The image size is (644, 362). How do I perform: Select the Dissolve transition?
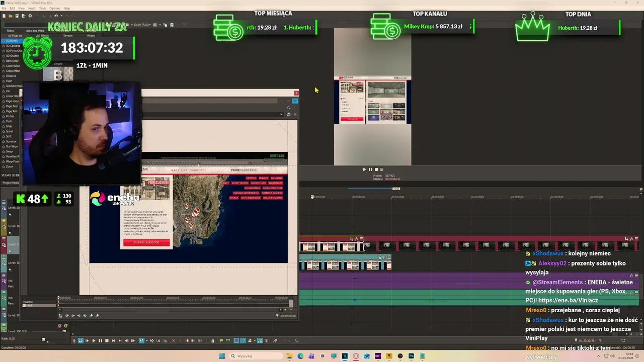click(x=11, y=76)
